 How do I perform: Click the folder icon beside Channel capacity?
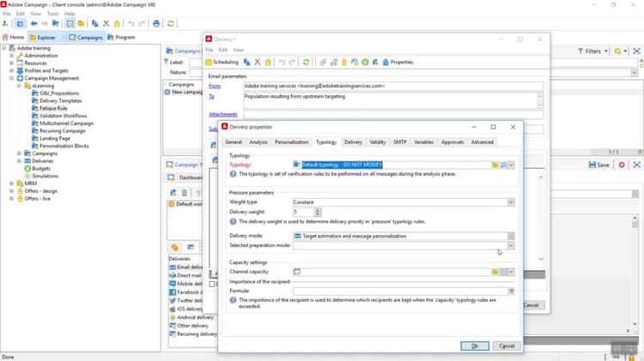pyautogui.click(x=495, y=272)
